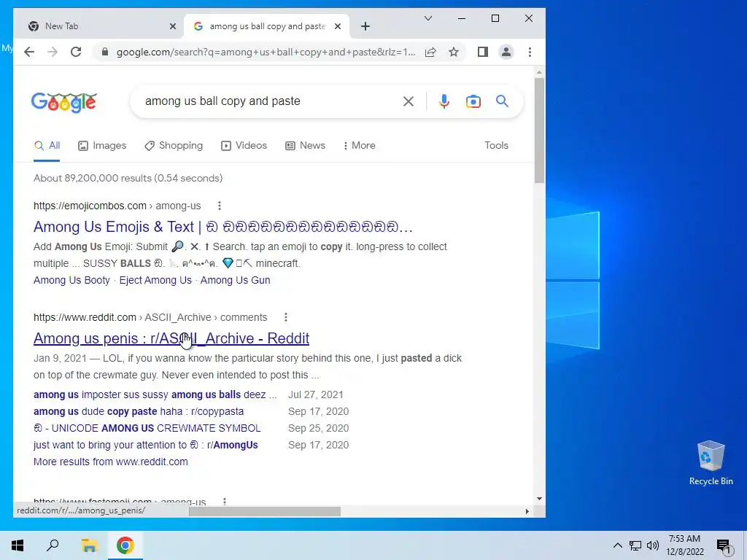Click the taskbar clock showing 7:53 AM
The width and height of the screenshot is (747, 560).
(x=684, y=545)
